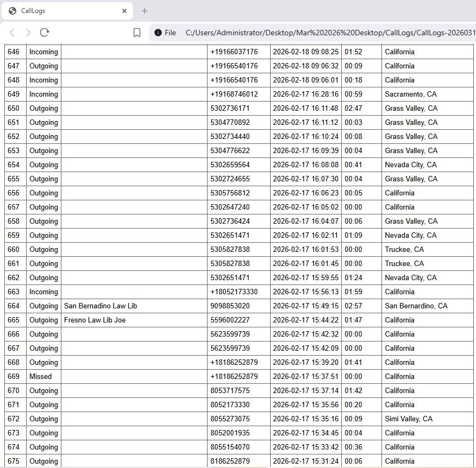Click phone number +19168746012
476x468 pixels.
coord(234,94)
